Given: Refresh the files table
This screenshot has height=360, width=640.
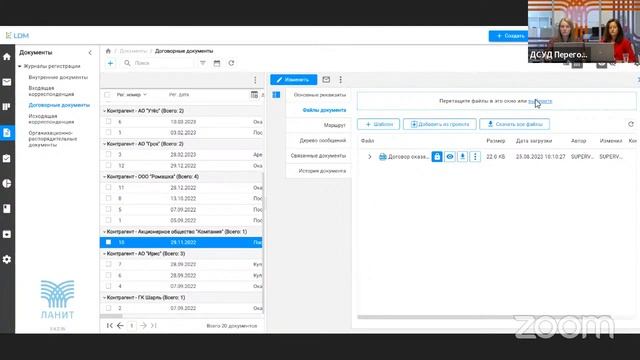Looking at the screenshot, I should click(631, 124).
